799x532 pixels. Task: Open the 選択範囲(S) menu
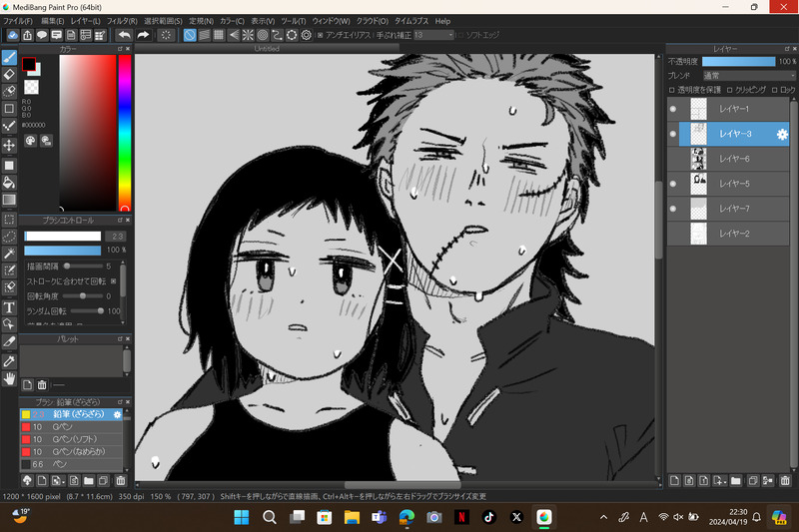(163, 21)
